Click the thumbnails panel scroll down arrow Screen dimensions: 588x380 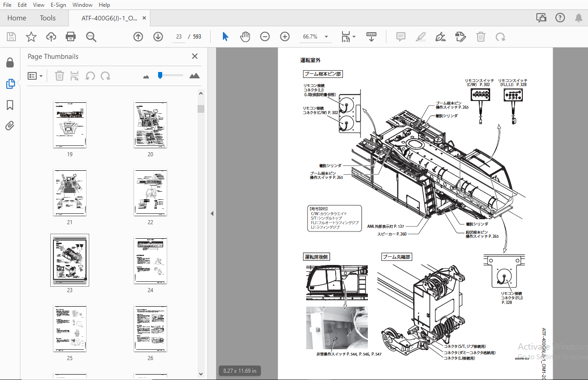pyautogui.click(x=201, y=374)
